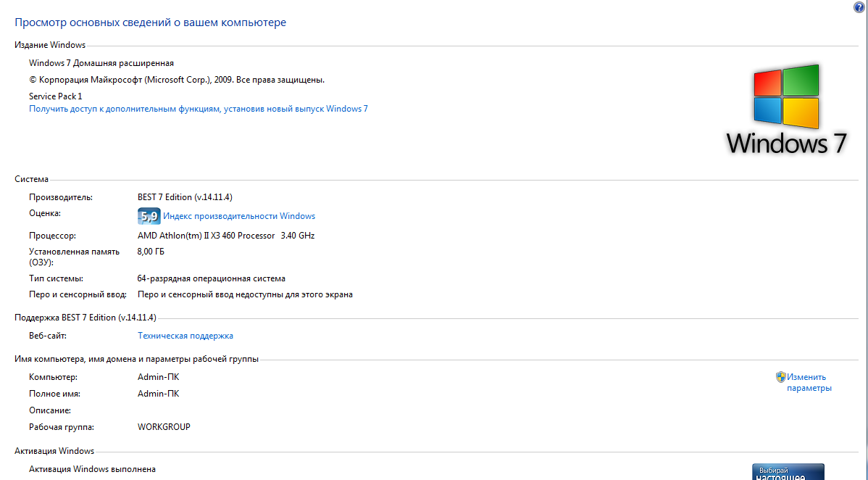Open Индекс производительности Windows link
The height and width of the screenshot is (480, 868).
tap(239, 216)
